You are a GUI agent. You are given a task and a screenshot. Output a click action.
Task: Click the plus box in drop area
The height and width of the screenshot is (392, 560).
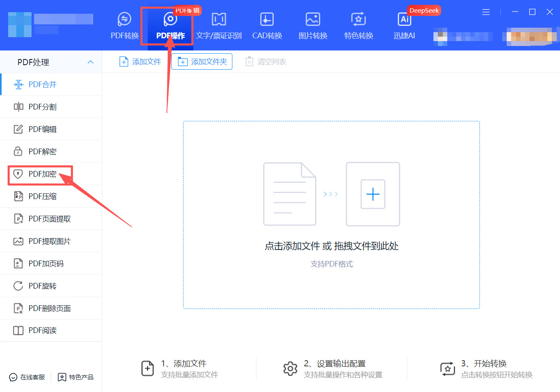[x=373, y=194]
